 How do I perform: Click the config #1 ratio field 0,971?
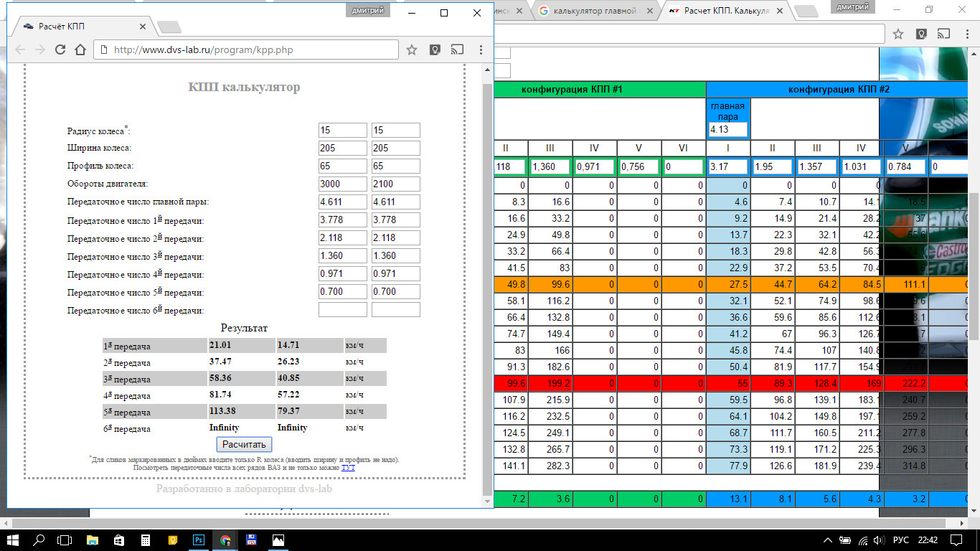coord(595,166)
